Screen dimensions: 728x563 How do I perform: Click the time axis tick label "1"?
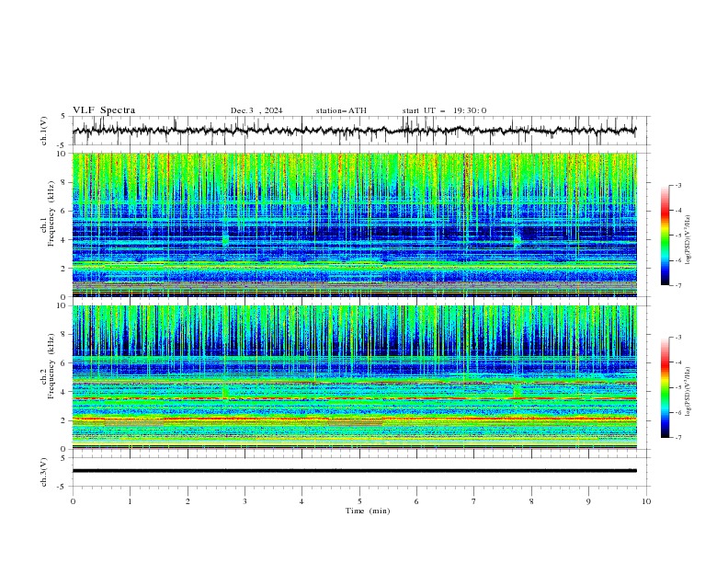click(130, 501)
